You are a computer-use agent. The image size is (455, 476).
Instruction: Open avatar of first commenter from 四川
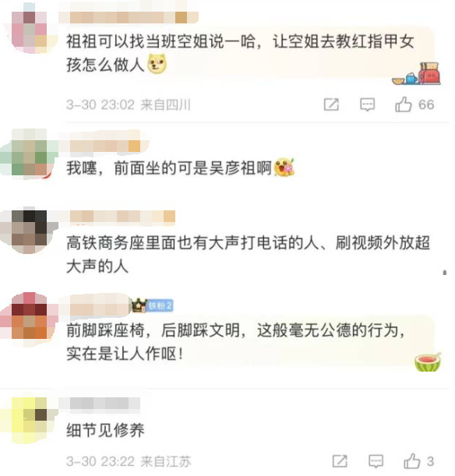[30, 30]
